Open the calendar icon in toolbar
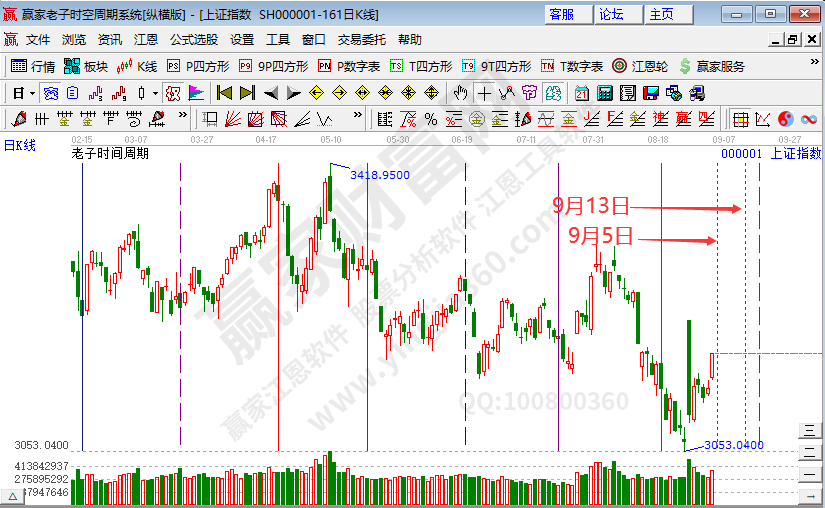 pos(582,93)
